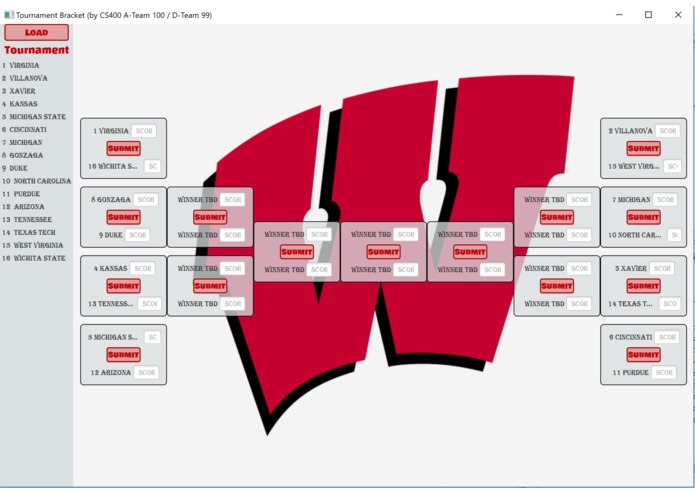The width and height of the screenshot is (695, 494).
Task: Select 8 Gonzaga in the team list
Action: tap(22, 155)
